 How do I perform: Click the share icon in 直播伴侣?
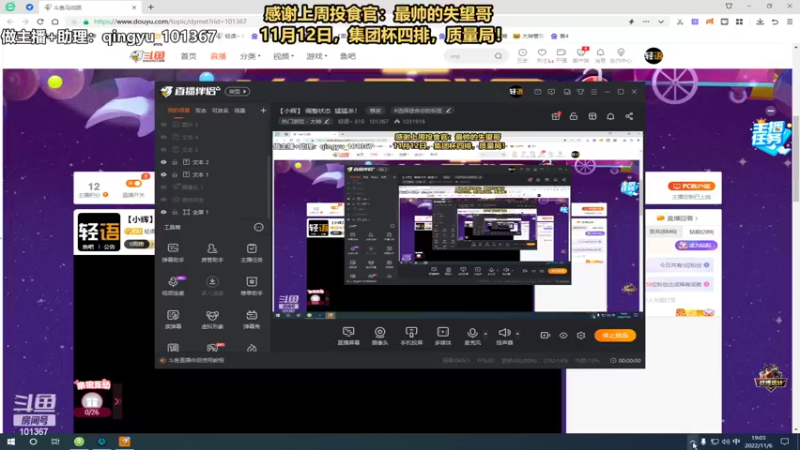(x=629, y=116)
